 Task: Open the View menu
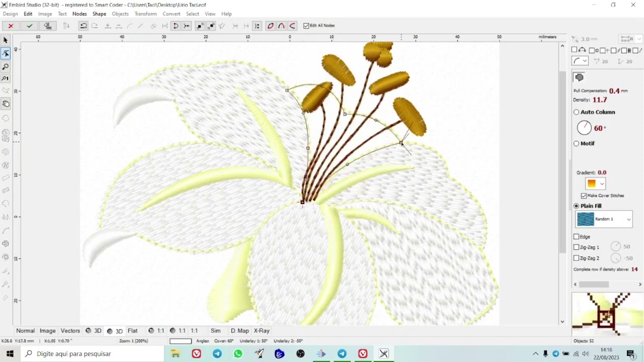pos(210,14)
